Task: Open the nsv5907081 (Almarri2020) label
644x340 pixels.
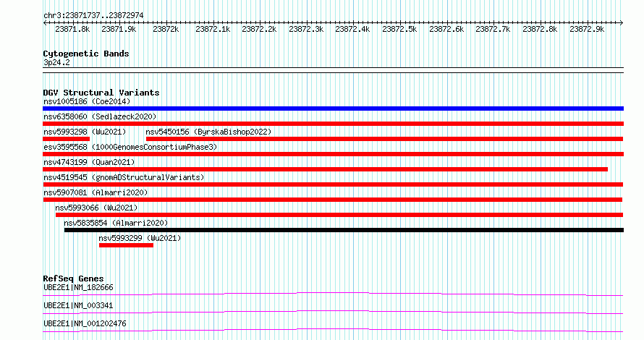Action: [96, 192]
